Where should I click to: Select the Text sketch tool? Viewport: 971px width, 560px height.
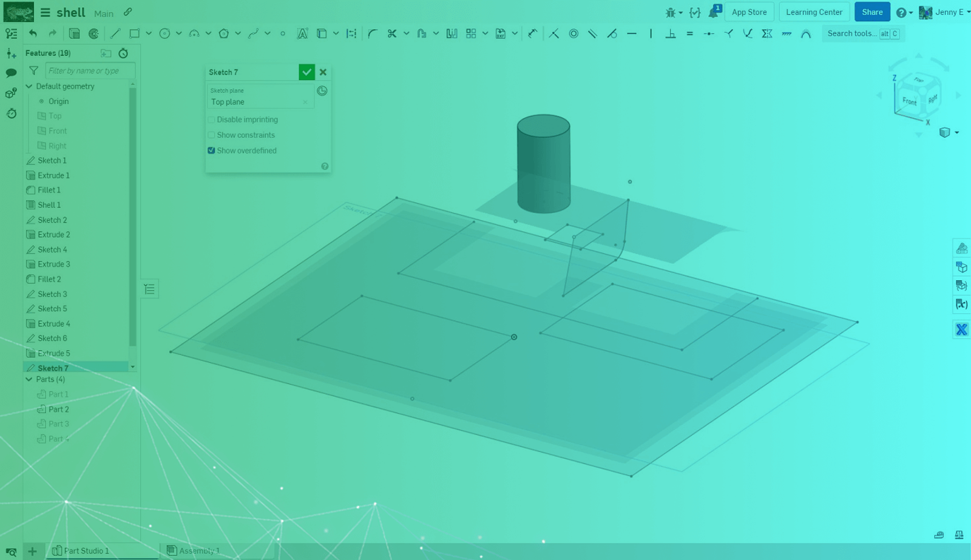click(302, 34)
